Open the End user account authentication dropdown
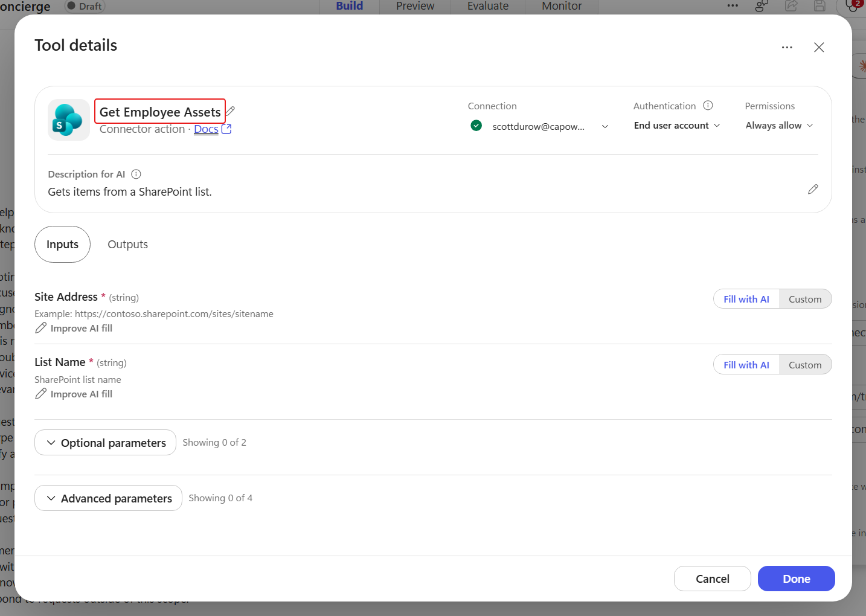Image resolution: width=866 pixels, height=616 pixels. coord(677,126)
